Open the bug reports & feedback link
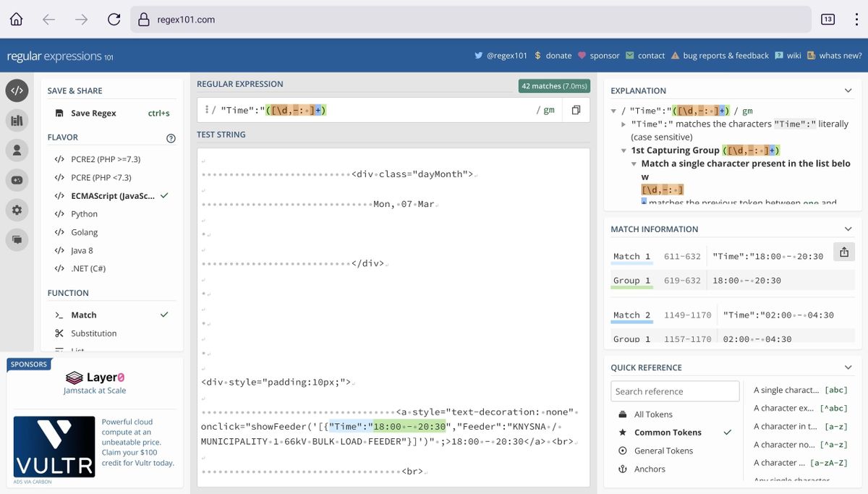The image size is (868, 494). click(x=726, y=56)
